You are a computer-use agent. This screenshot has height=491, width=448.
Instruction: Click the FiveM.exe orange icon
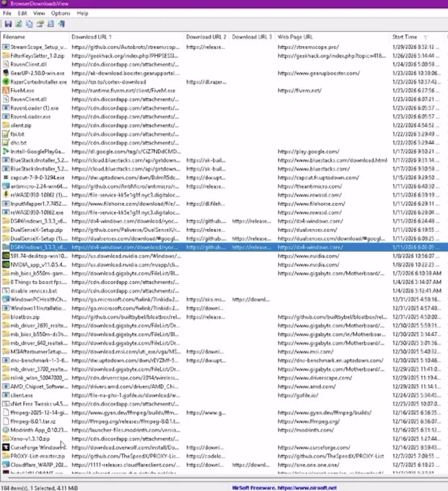tap(6, 90)
